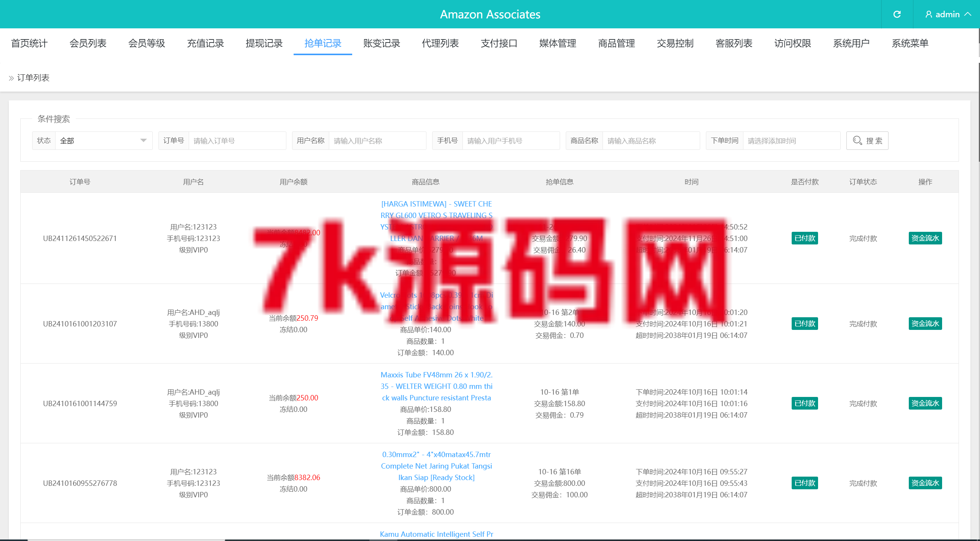Go to 首页统计 tab
980x541 pixels.
coord(29,43)
